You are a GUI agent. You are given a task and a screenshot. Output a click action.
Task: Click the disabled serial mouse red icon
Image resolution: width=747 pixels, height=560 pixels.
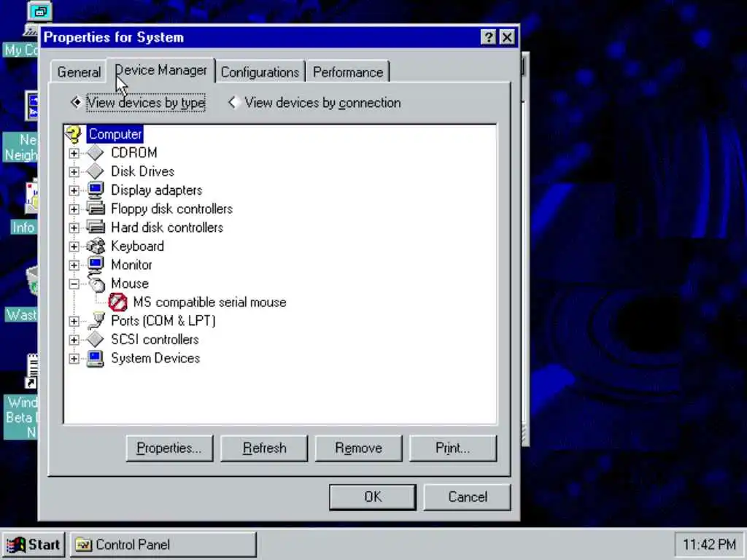pos(117,302)
